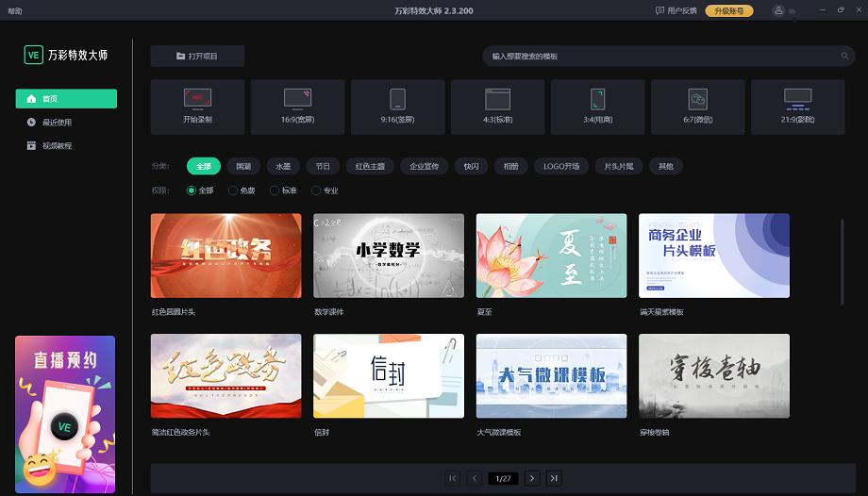This screenshot has height=496, width=868.
Task: Filter by 全部 category tag
Action: [x=204, y=166]
